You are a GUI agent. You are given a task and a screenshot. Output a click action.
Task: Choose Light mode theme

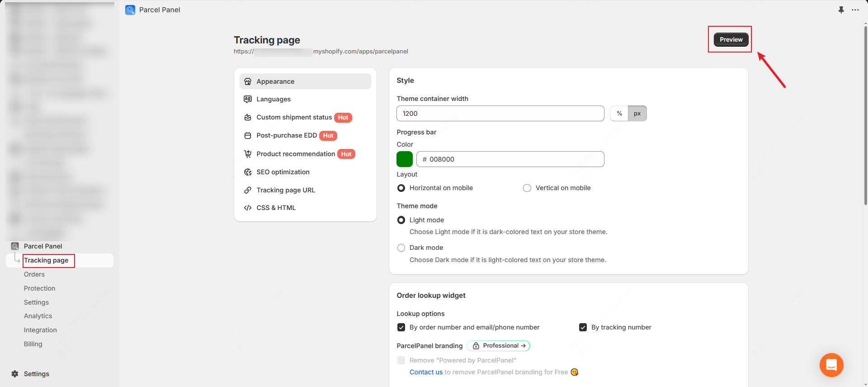pyautogui.click(x=401, y=220)
